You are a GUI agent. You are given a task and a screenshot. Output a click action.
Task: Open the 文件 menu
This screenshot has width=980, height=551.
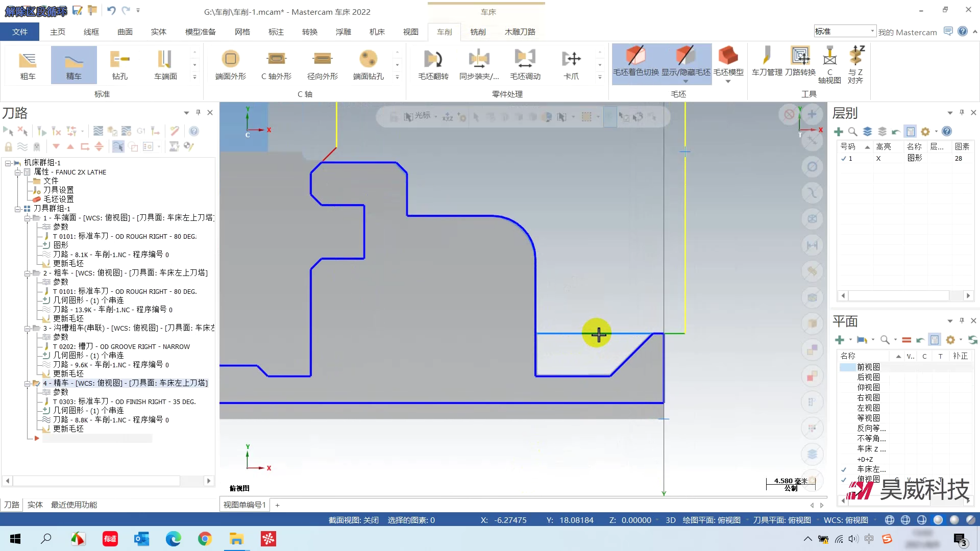coord(20,32)
